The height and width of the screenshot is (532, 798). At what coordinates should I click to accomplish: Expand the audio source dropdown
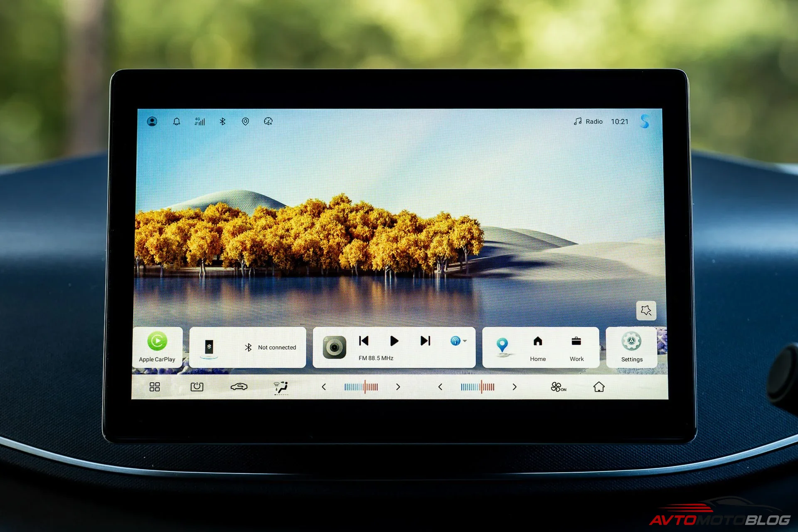458,341
